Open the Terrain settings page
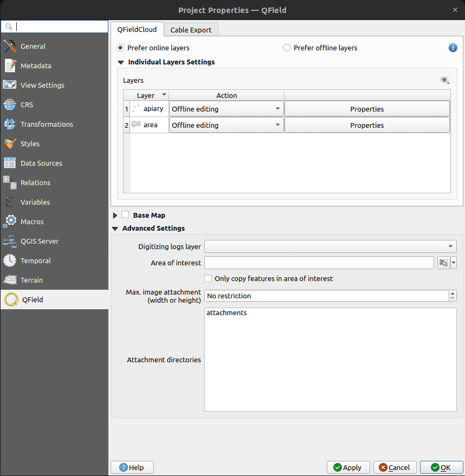465x476 pixels. click(31, 280)
